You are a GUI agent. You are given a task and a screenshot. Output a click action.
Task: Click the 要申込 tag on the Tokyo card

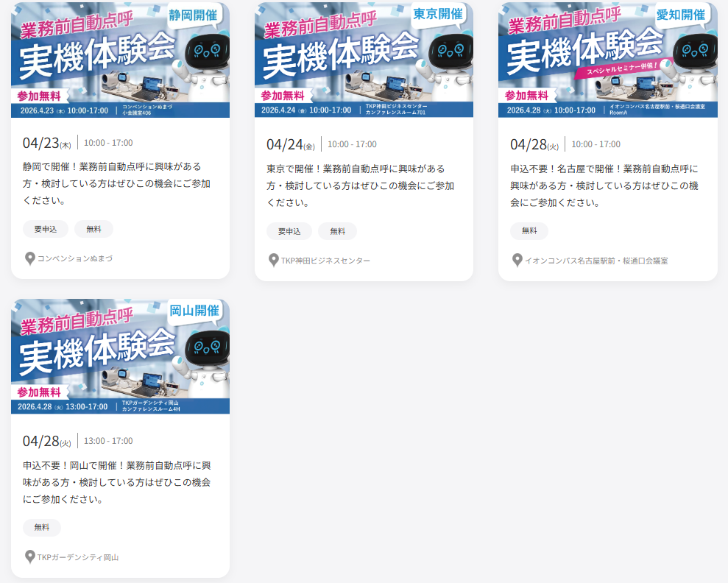[x=289, y=231]
